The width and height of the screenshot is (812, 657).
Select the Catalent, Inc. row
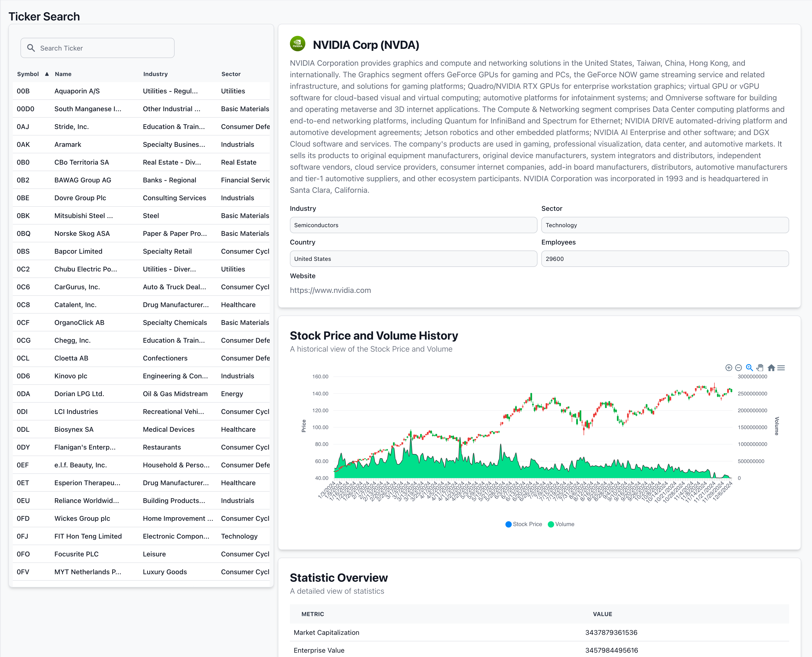tap(141, 304)
